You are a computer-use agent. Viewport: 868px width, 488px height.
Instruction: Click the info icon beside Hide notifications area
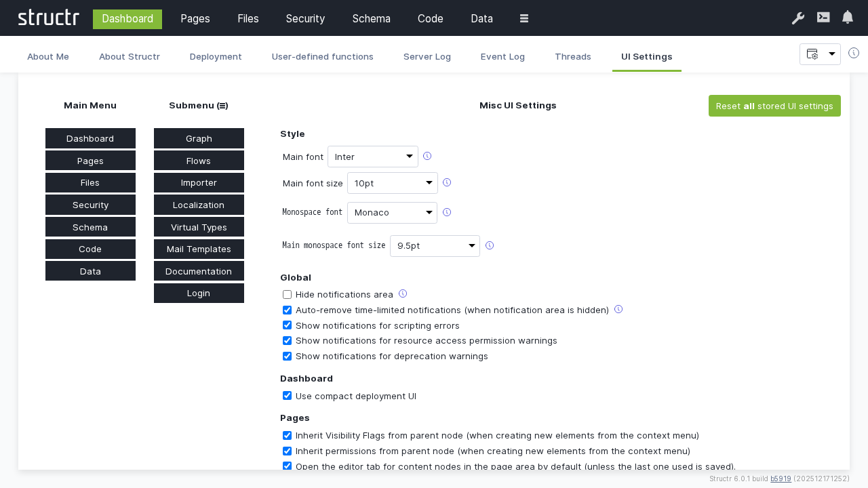click(x=403, y=293)
